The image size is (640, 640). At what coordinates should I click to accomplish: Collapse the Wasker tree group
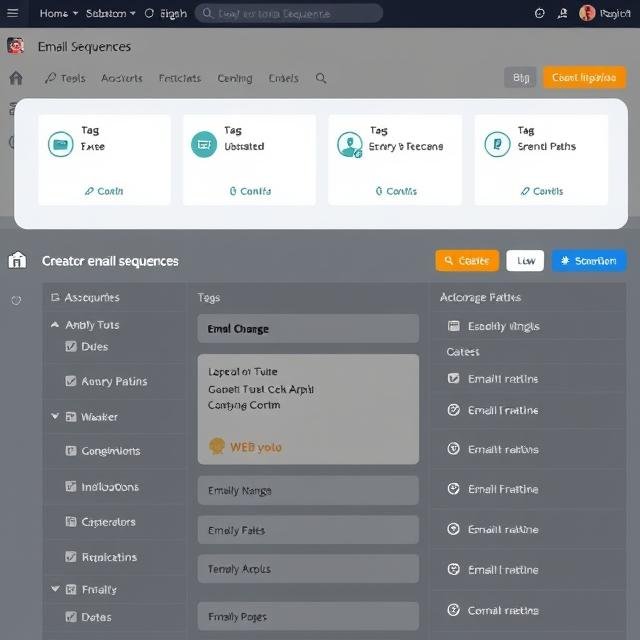click(55, 417)
